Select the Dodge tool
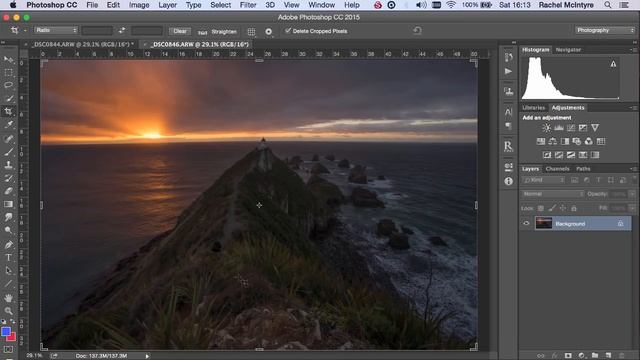 pos(8,230)
